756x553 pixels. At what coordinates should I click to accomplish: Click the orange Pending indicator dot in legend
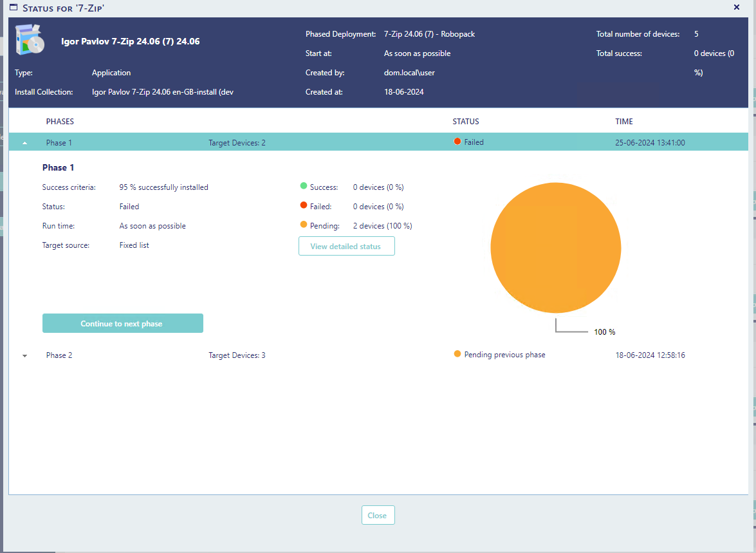click(x=303, y=225)
